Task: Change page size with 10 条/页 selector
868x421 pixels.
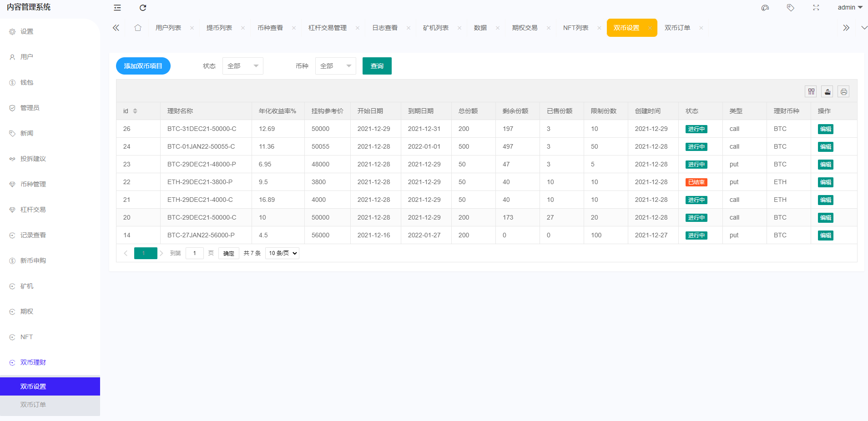Action: point(282,253)
